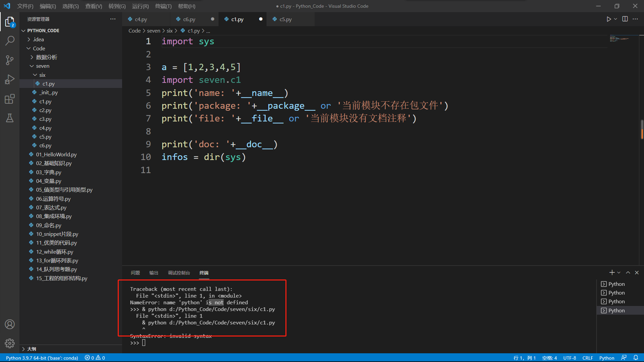Open the Extensions view icon
This screenshot has width=644, height=362.
pos(10,99)
